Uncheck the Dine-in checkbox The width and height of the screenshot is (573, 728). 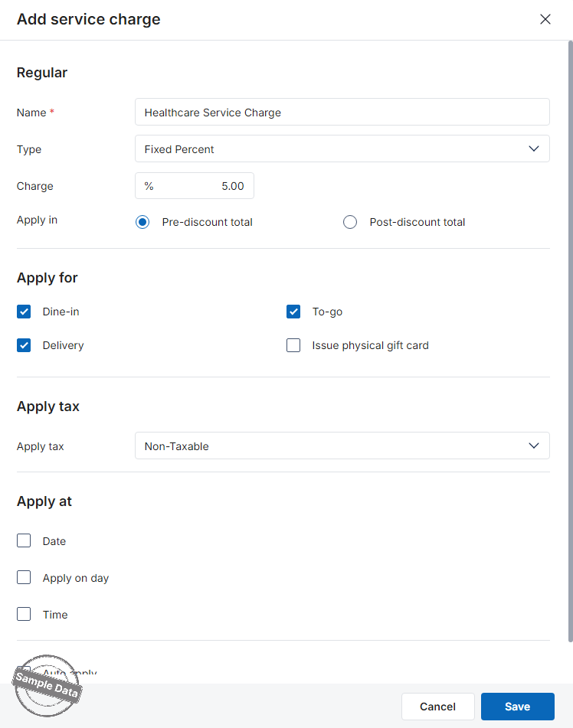[x=25, y=312]
